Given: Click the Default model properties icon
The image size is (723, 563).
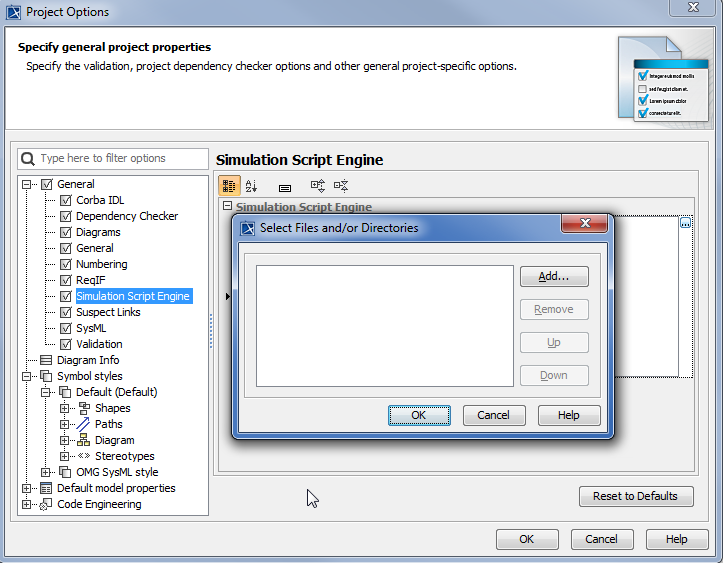Looking at the screenshot, I should pyautogui.click(x=46, y=488).
